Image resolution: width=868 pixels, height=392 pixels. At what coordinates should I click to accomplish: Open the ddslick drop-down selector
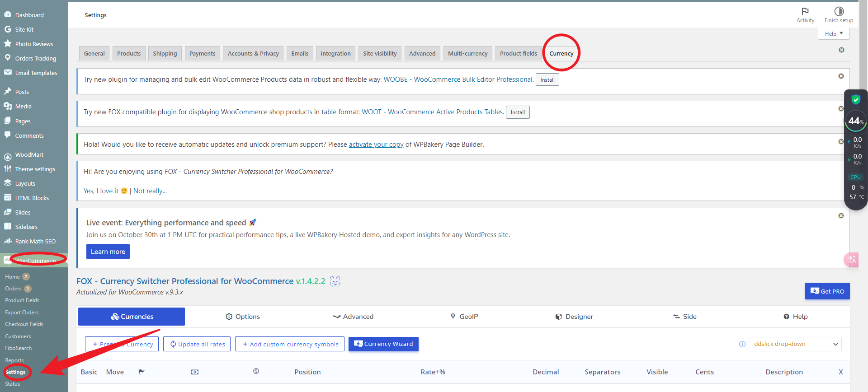point(795,344)
